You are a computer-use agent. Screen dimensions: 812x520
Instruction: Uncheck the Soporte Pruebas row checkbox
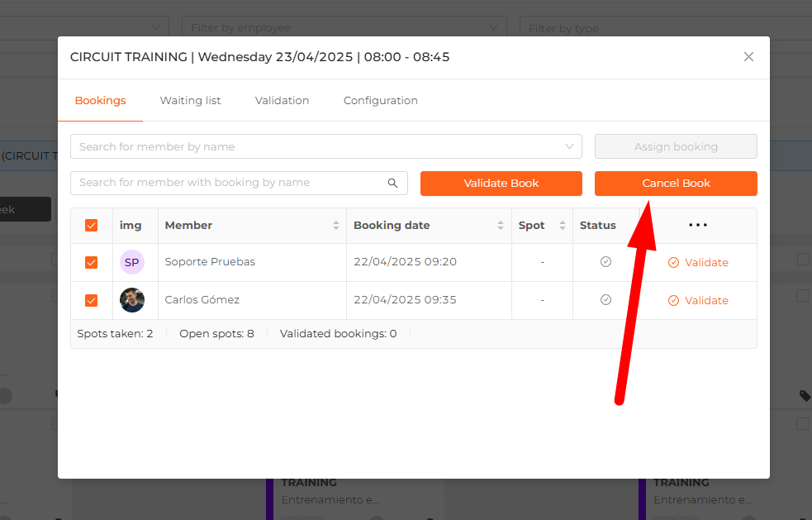pos(91,262)
